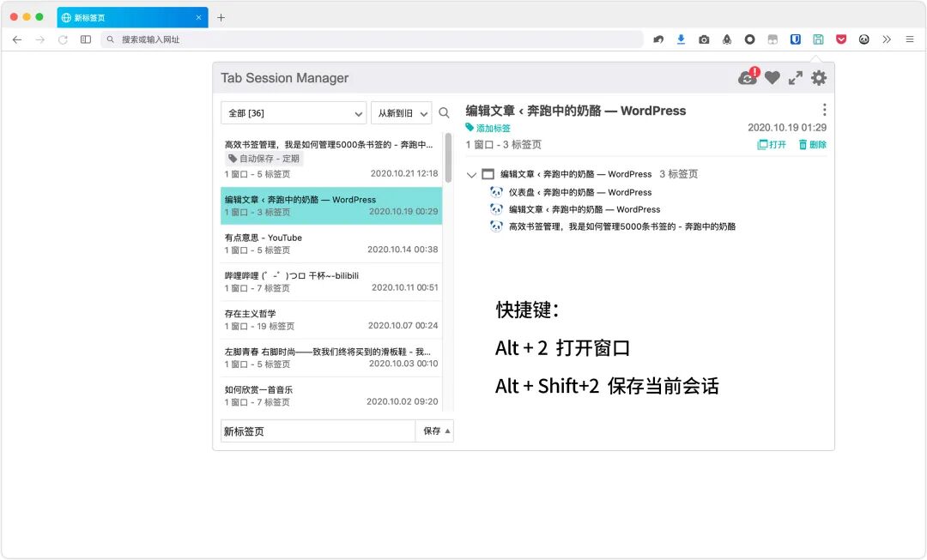Select the 存在主义哲学 session
The height and width of the screenshot is (560, 927).
point(331,320)
